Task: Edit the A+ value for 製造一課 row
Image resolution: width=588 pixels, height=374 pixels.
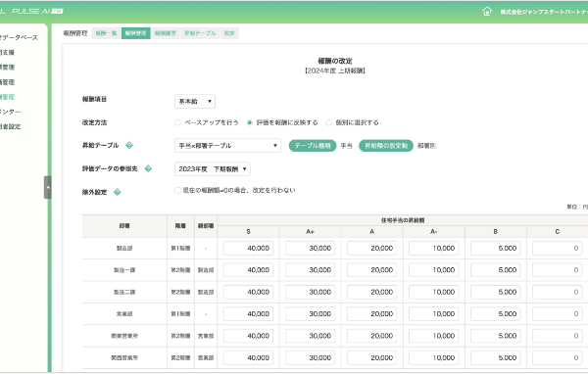Action: pyautogui.click(x=310, y=270)
